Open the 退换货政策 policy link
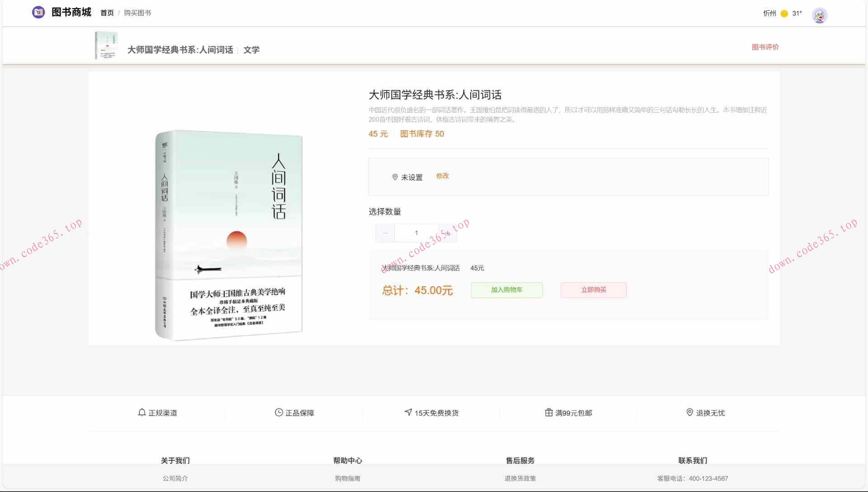 519,478
